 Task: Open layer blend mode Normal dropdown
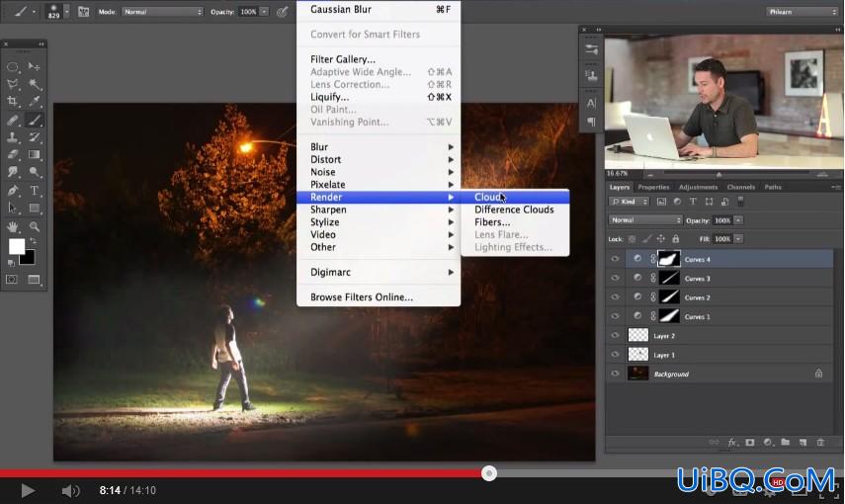pyautogui.click(x=645, y=220)
